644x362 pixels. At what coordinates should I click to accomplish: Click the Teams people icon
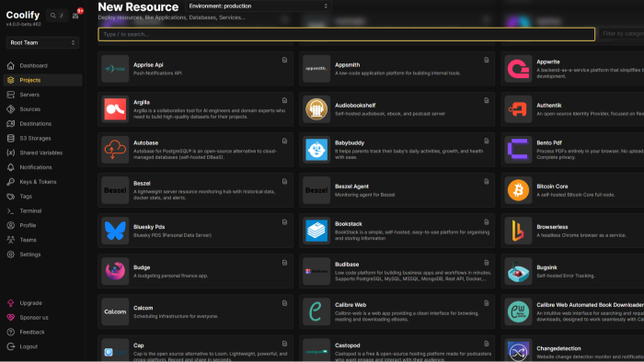[x=11, y=240]
